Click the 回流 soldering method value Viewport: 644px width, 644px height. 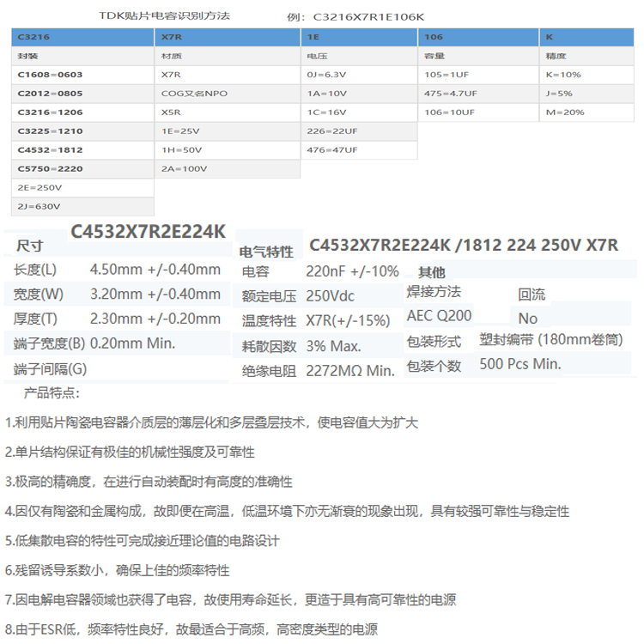point(532,295)
